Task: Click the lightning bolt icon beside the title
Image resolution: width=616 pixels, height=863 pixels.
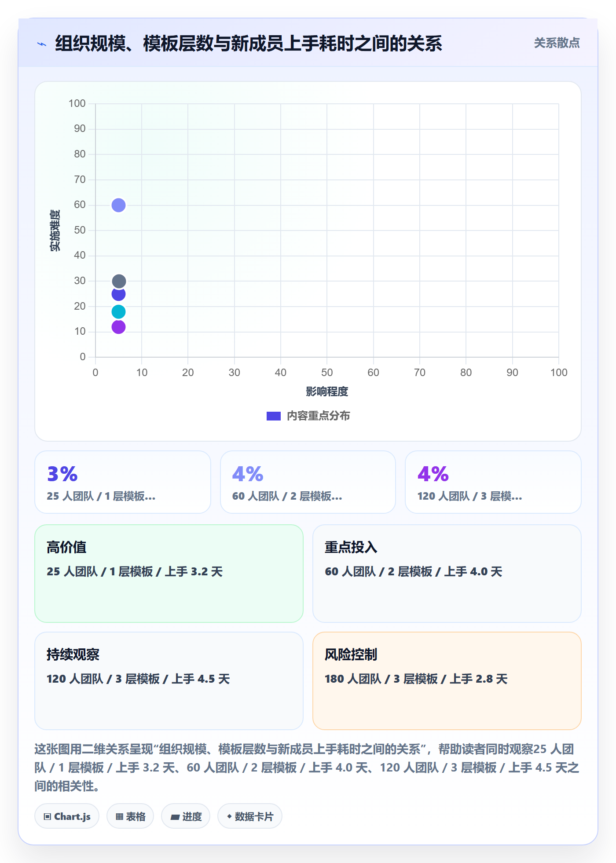Action: [42, 44]
